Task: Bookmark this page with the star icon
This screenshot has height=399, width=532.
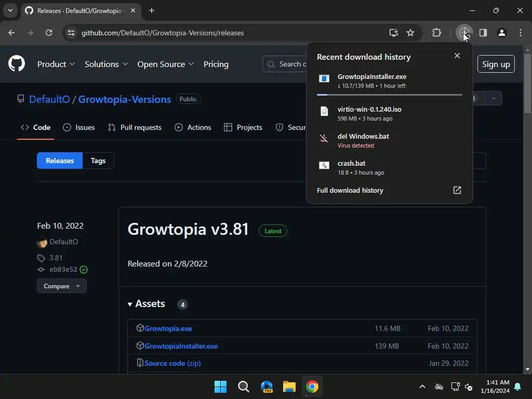Action: coord(410,33)
